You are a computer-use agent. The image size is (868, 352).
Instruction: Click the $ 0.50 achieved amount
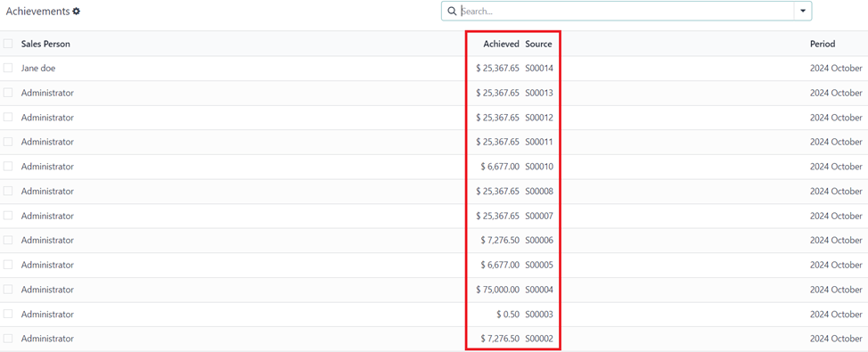pos(508,314)
